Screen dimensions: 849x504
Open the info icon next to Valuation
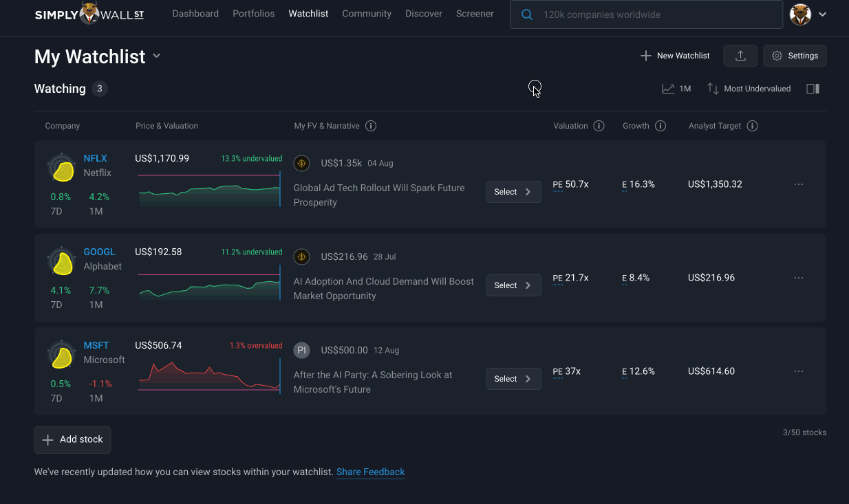tap(599, 126)
